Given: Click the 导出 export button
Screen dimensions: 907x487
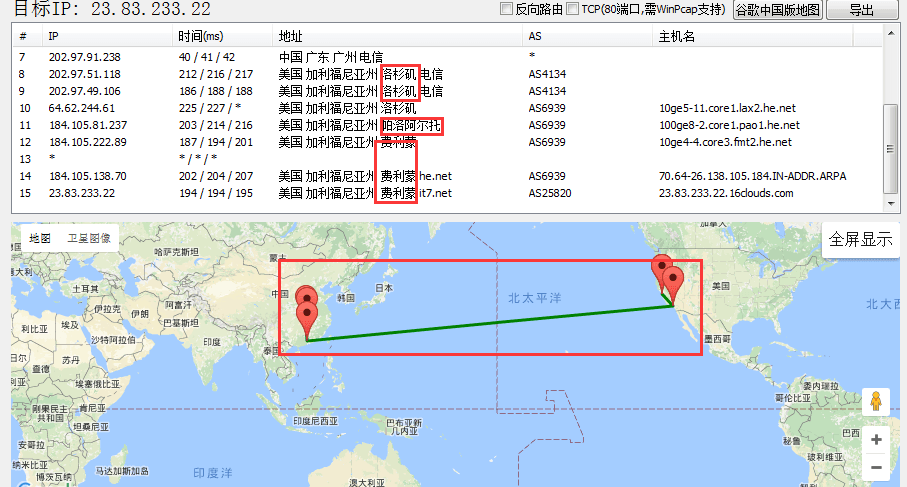Looking at the screenshot, I should click(x=861, y=10).
